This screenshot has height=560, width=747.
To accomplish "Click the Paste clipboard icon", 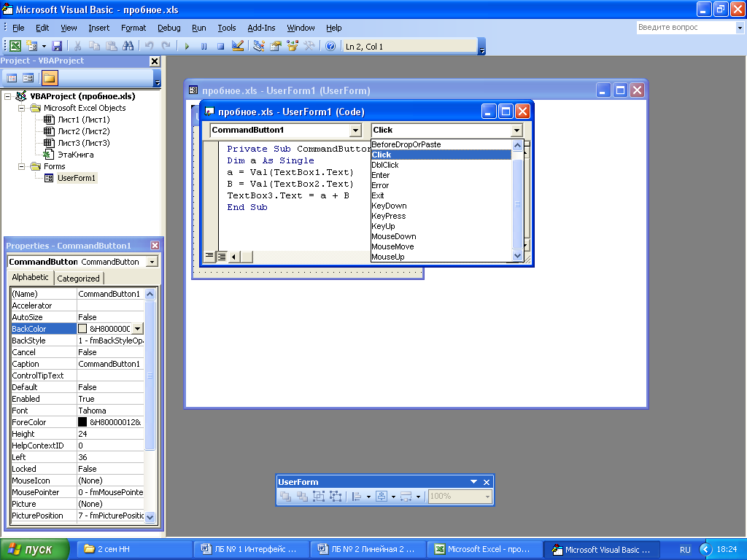I will (x=111, y=46).
